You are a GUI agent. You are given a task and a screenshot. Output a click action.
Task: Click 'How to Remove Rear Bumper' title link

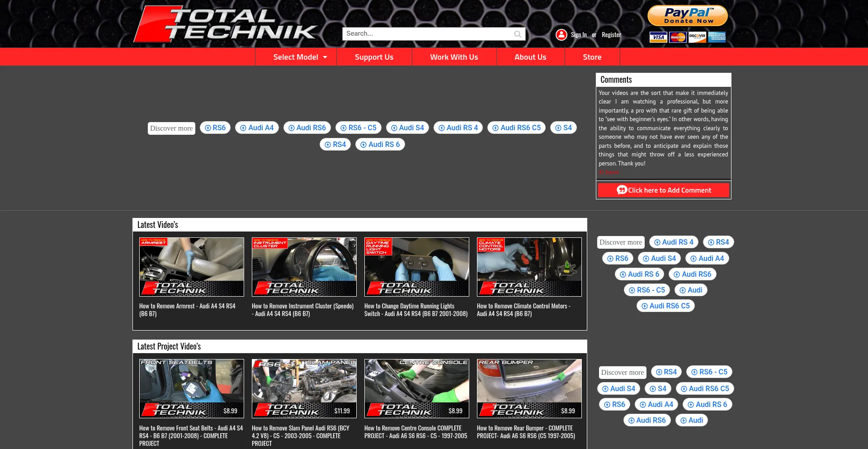coord(526,432)
